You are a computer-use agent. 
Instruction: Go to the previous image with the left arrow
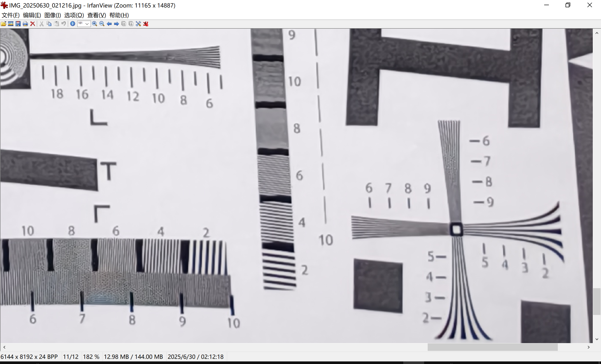[x=109, y=24]
